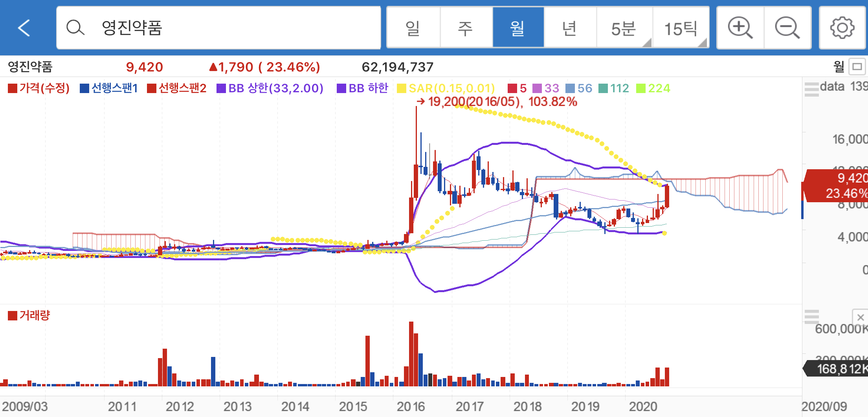Open the 5분 minute interval dropdown
This screenshot has width=868, height=417.
click(624, 28)
